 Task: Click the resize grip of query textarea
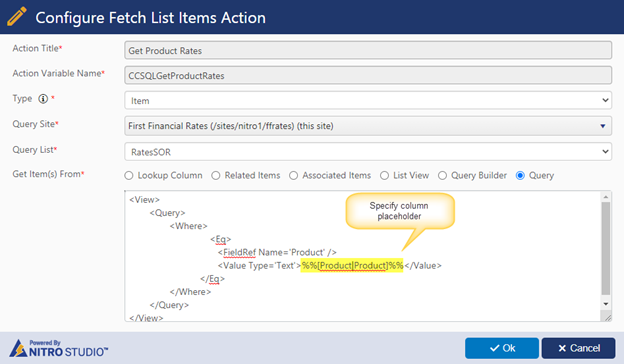tap(607, 317)
